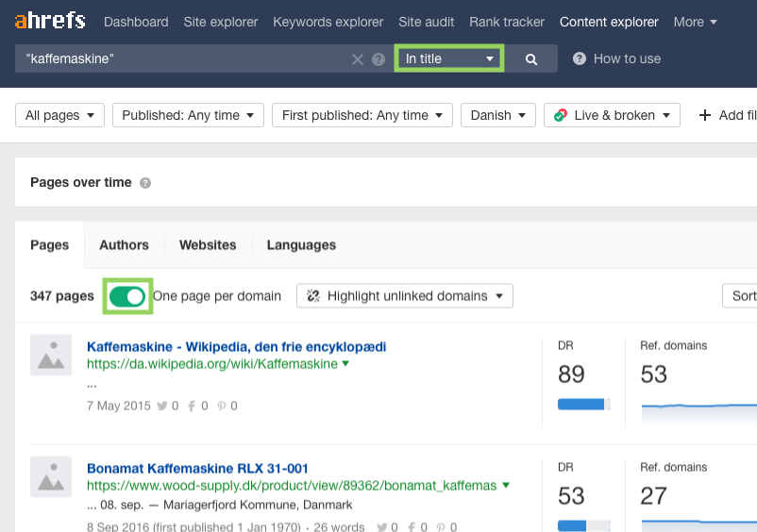Viewport: 757px width, 532px height.
Task: Click DR bar for Wikipedia result
Action: tap(584, 404)
